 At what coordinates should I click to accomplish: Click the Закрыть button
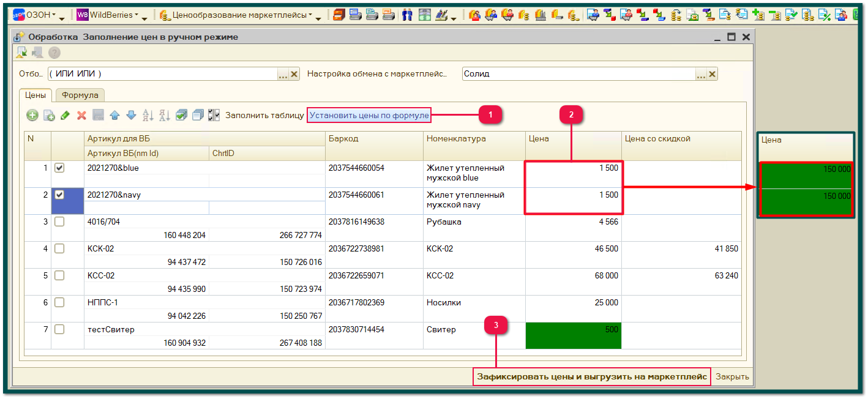click(732, 376)
